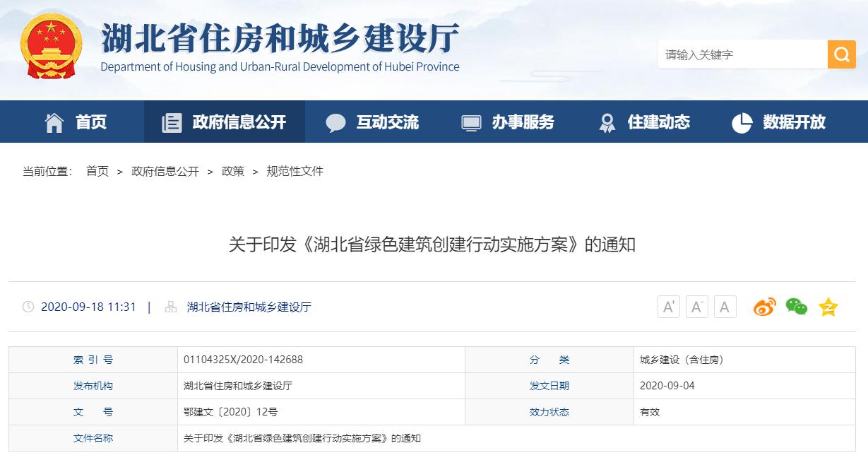Click the speech bubble icon beside 互动交流
Image resolution: width=868 pixels, height=472 pixels.
(335, 123)
